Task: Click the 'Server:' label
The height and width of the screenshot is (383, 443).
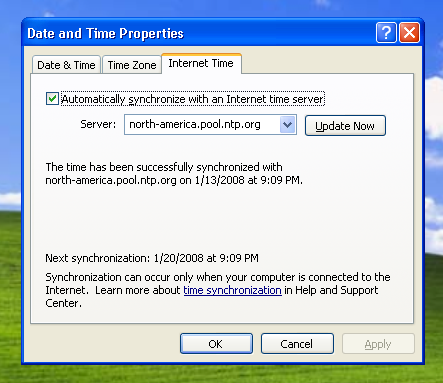Action: click(98, 124)
